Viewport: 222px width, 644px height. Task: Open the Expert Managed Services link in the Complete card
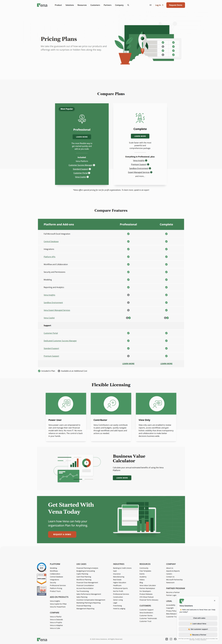pos(139,172)
